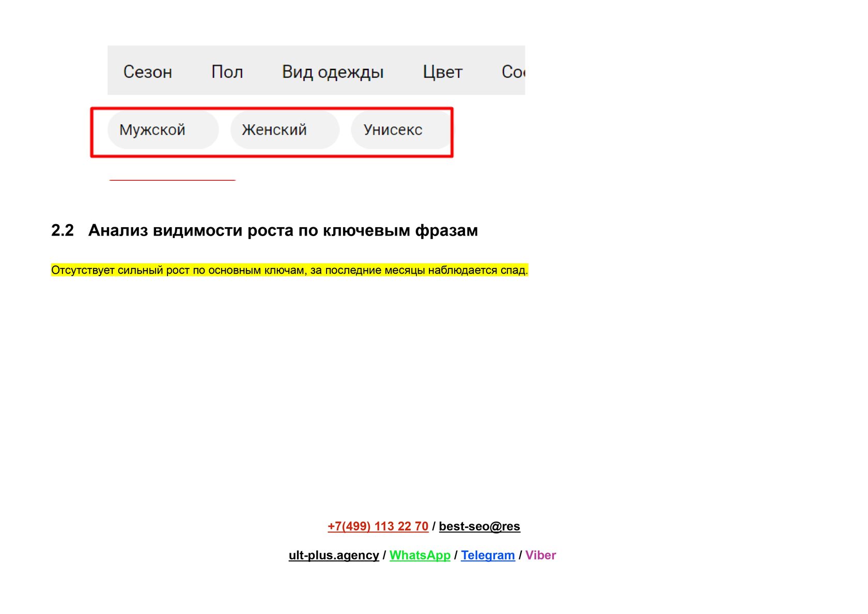
Task: Click the heading Анализ видимости роста по ключевым фразам
Action: coord(283,230)
